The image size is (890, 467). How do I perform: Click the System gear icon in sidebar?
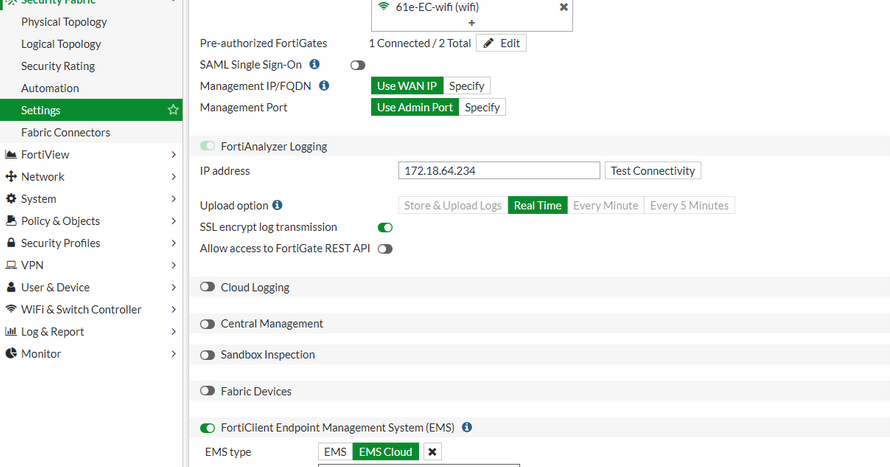point(11,199)
